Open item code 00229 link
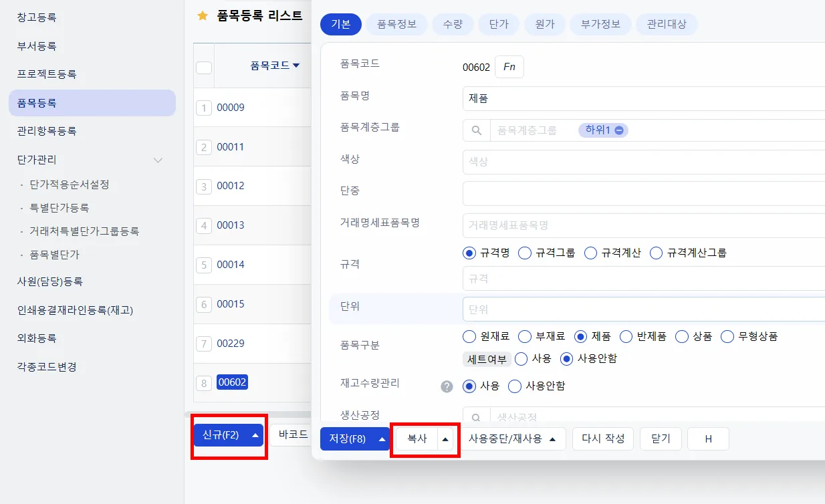This screenshot has height=504, width=825. pyautogui.click(x=231, y=344)
